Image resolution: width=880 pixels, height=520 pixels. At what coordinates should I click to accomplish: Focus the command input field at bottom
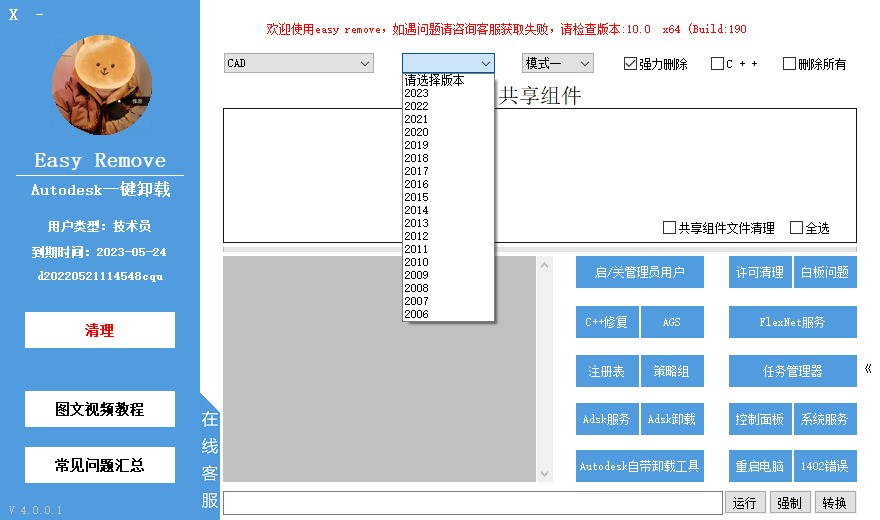(x=473, y=503)
